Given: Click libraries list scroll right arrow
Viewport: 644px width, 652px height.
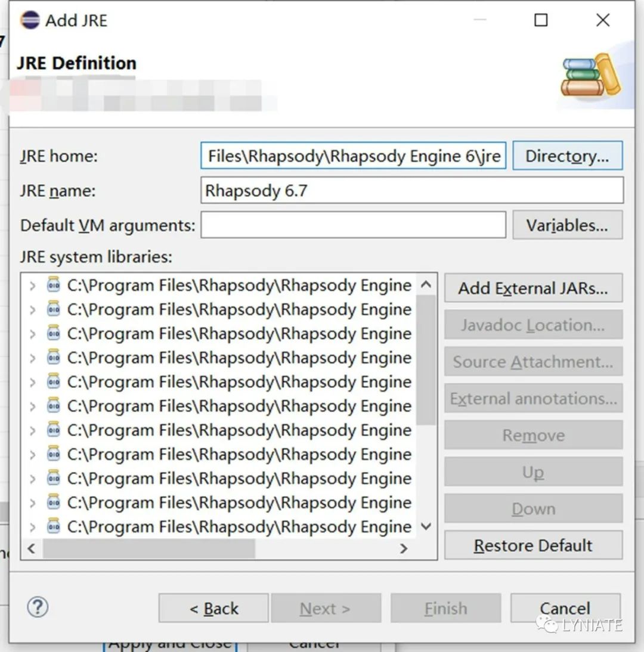Looking at the screenshot, I should point(403,548).
